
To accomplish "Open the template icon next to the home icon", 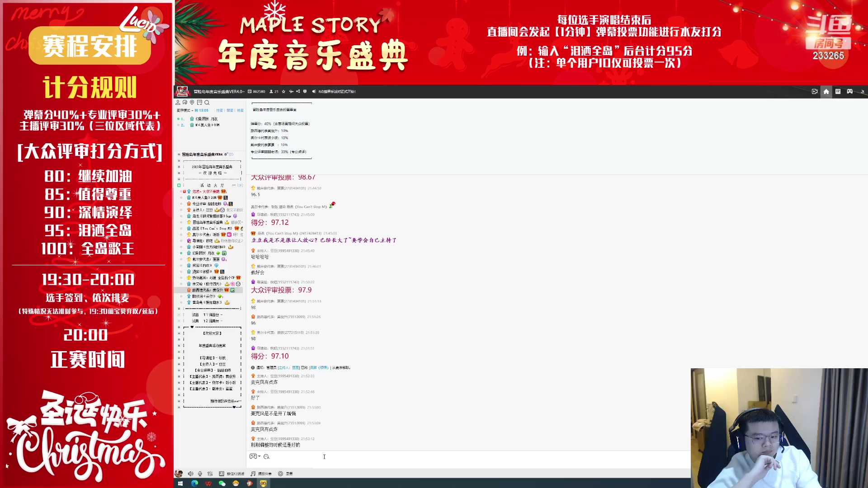I will coord(838,91).
